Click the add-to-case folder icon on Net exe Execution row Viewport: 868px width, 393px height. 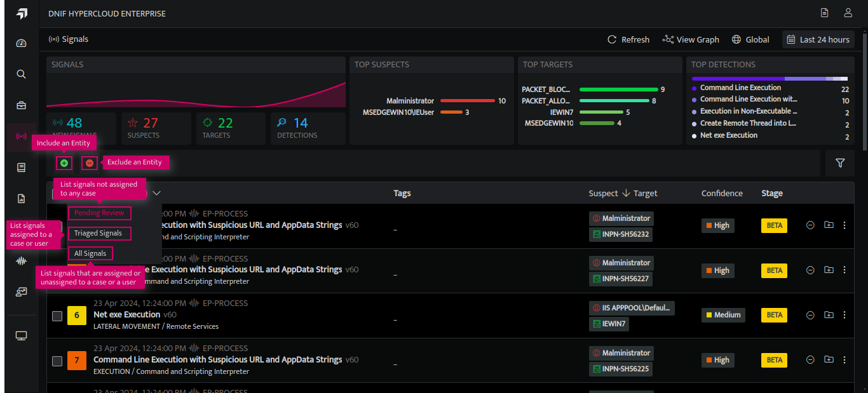(829, 314)
